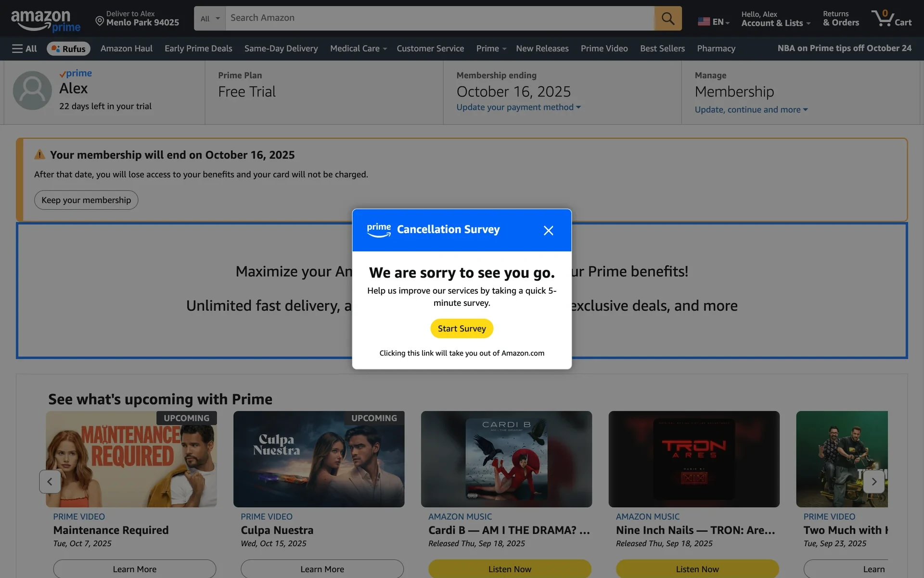Click Keep your membership button
The image size is (924, 578).
click(x=86, y=200)
